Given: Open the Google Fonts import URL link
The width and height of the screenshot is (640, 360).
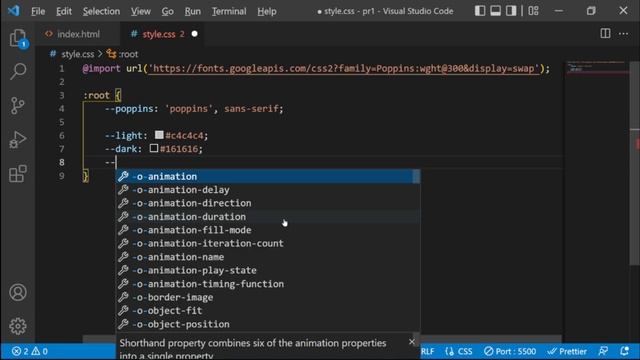Looking at the screenshot, I should coord(344,68).
